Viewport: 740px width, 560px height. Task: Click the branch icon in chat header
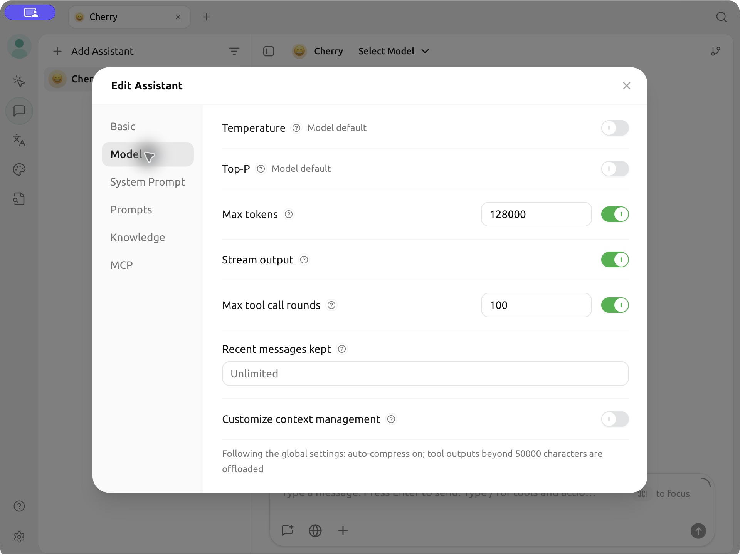pos(716,51)
